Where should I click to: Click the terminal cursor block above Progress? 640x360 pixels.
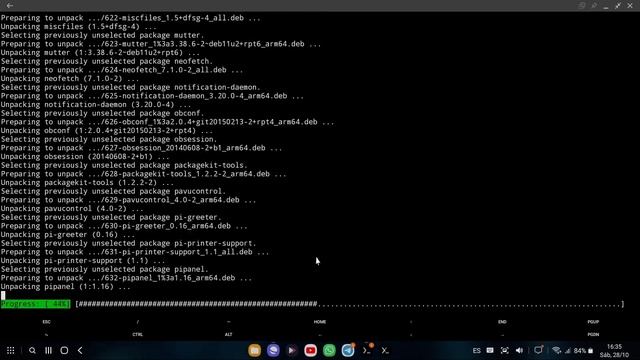point(3,295)
